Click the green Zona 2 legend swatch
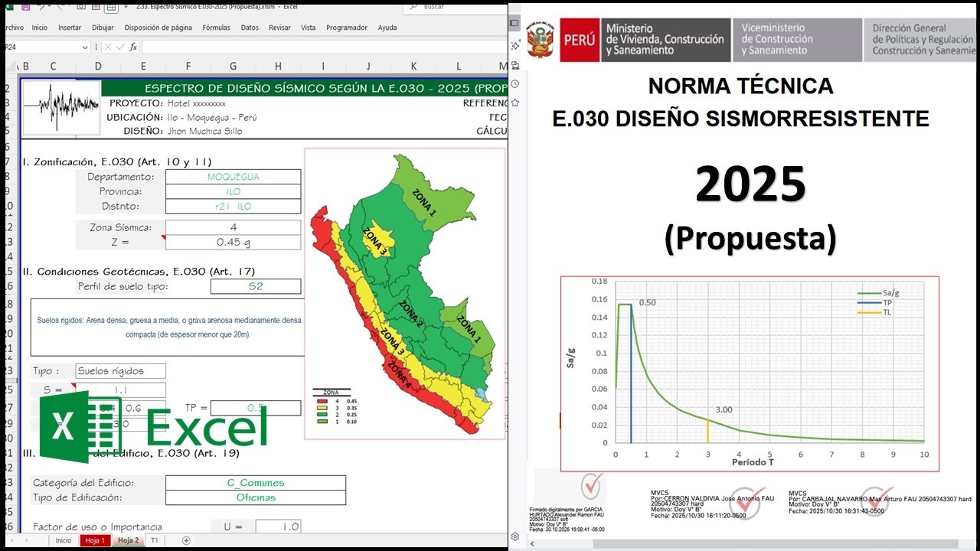This screenshot has height=551, width=980. coord(322,414)
